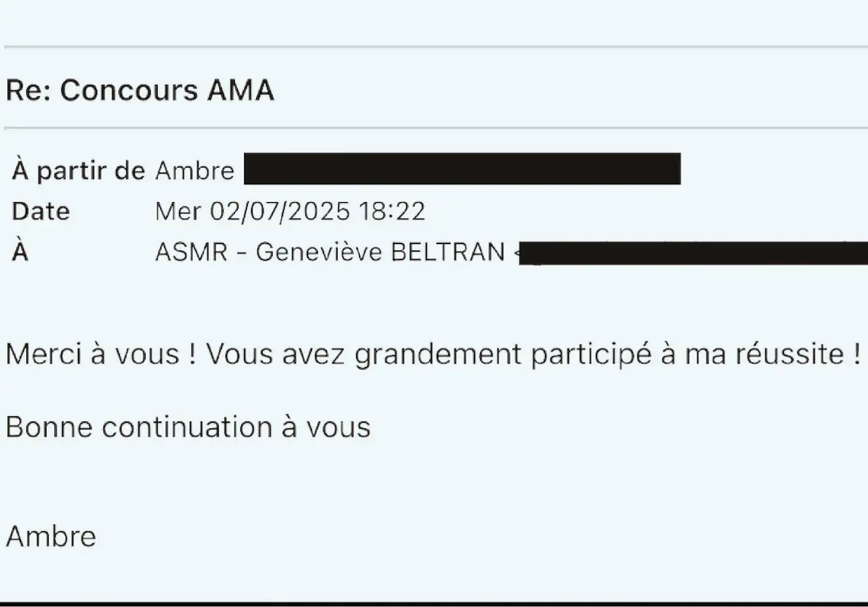This screenshot has height=607, width=868.
Task: Click the "Ambre" signature at message end
Action: 51,536
